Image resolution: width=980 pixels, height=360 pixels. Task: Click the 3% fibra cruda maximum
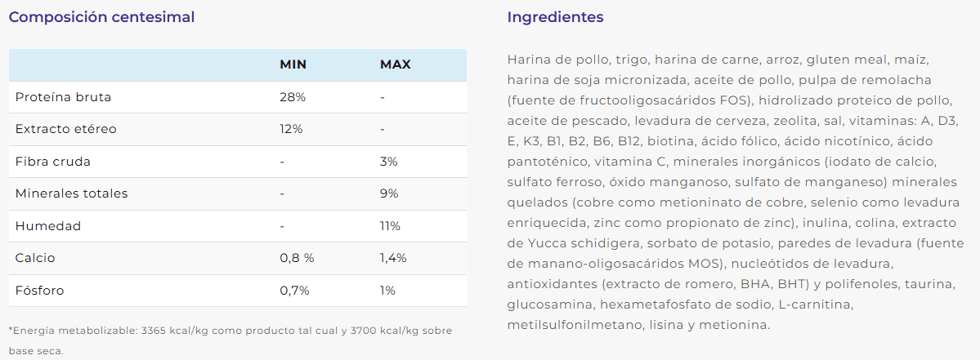coord(389,162)
